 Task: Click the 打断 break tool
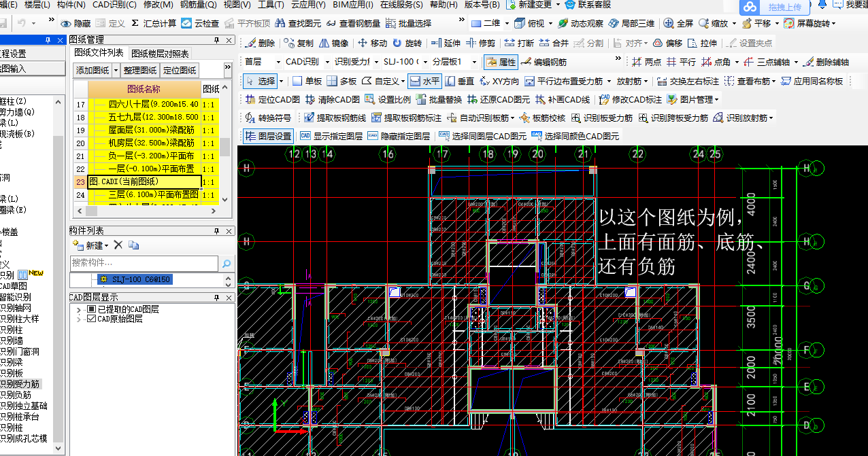point(519,43)
